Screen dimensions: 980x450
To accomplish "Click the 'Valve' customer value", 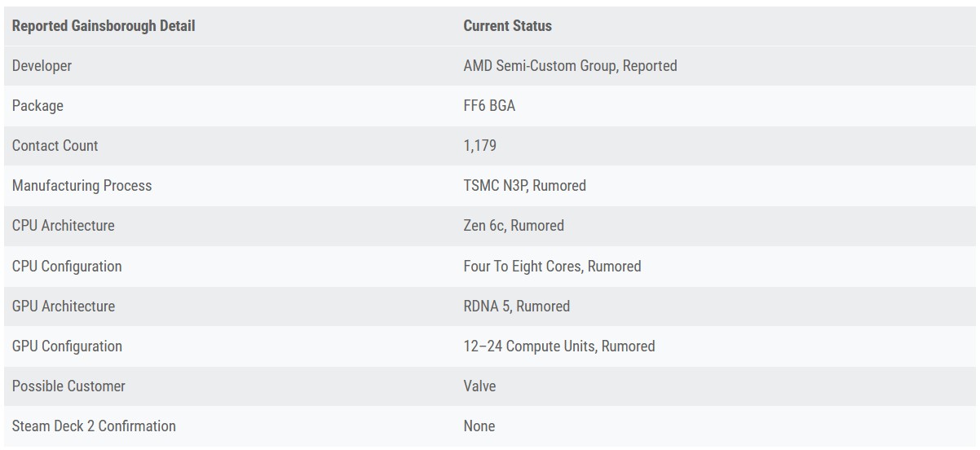I will click(x=479, y=386).
